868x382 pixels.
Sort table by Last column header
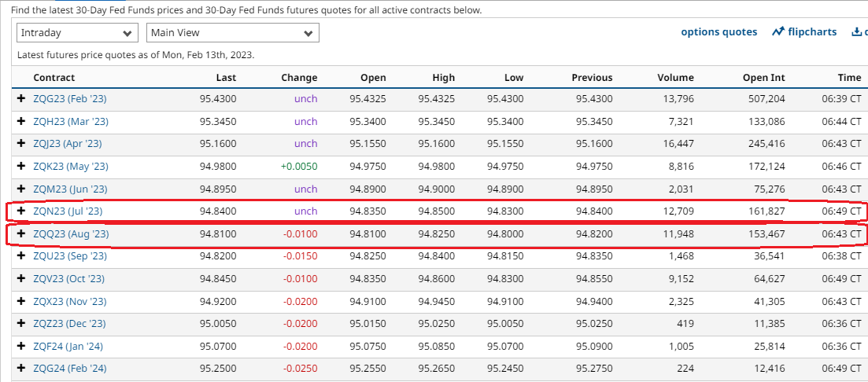click(226, 78)
